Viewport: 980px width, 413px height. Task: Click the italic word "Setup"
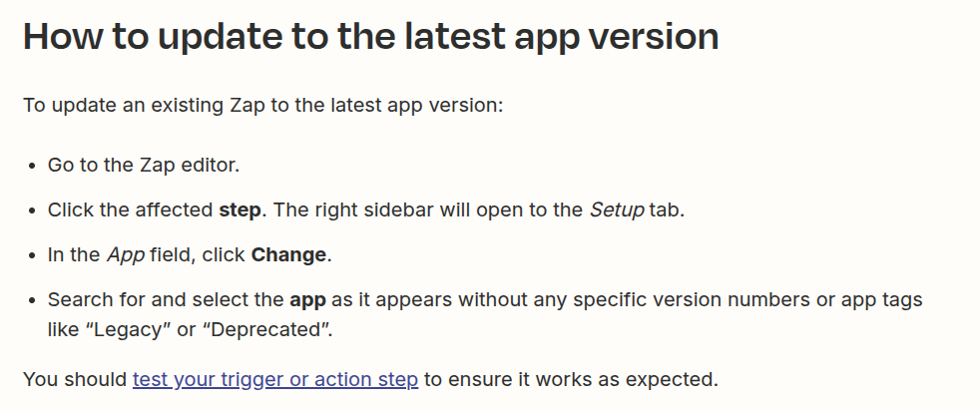[617, 210]
